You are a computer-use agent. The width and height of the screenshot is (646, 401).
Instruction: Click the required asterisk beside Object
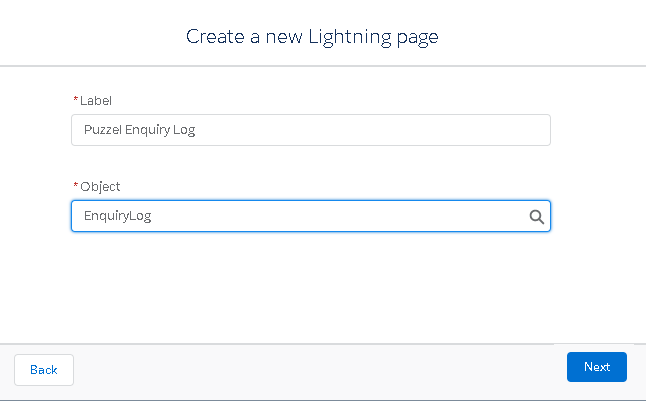click(x=75, y=186)
